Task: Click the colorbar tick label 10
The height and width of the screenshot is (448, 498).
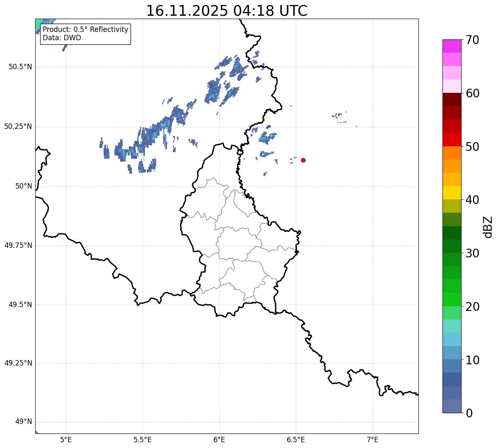Action: pos(472,361)
